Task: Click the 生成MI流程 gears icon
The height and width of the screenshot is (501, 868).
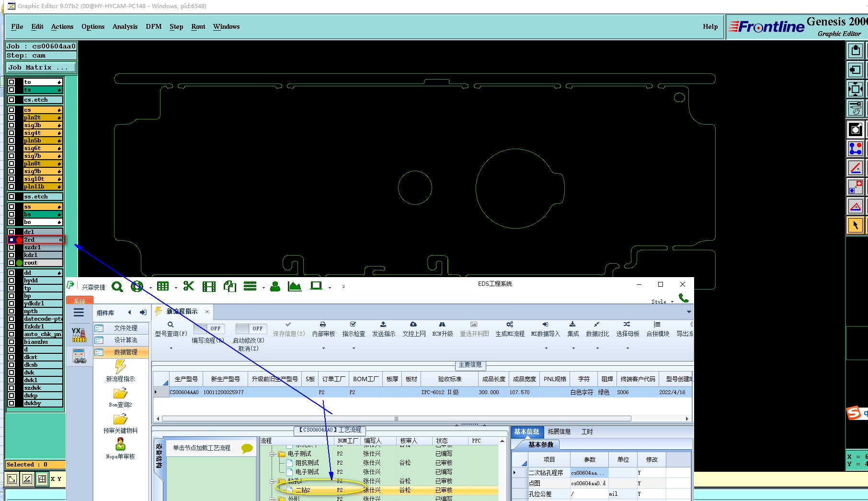Action: [x=510, y=325]
